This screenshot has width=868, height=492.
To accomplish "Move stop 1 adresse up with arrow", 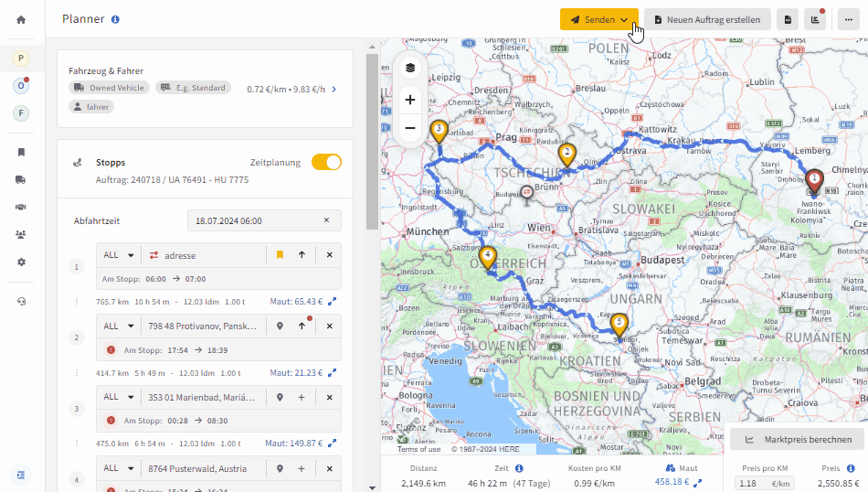I will 302,255.
